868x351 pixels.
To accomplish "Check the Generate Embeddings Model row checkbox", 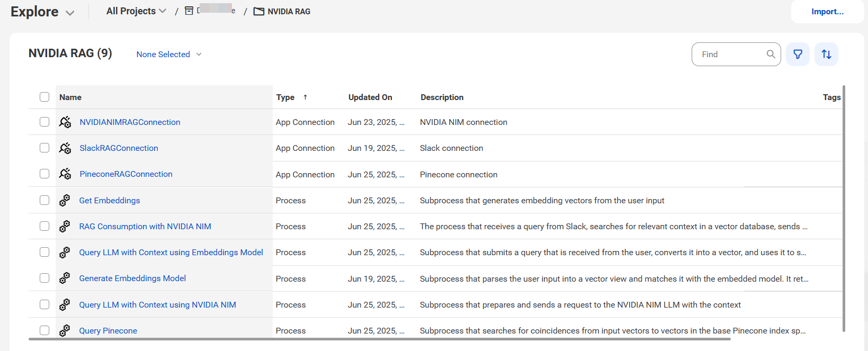I will (x=44, y=278).
